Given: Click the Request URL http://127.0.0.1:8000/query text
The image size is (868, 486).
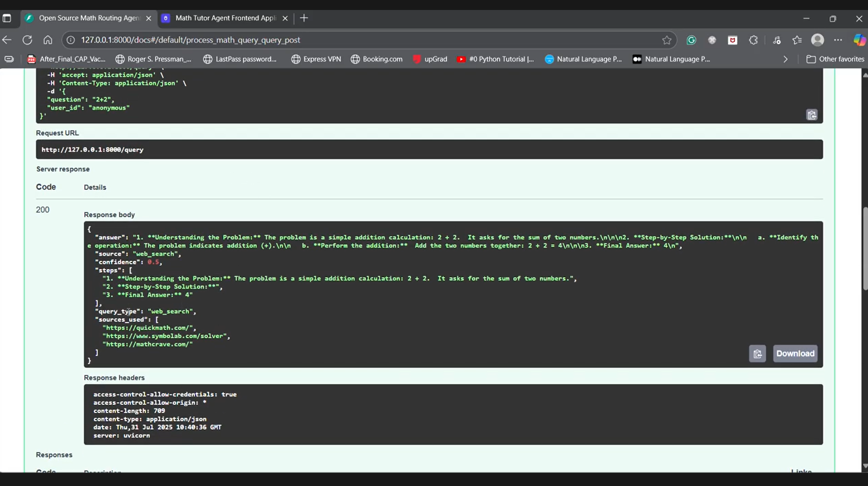Looking at the screenshot, I should [93, 150].
